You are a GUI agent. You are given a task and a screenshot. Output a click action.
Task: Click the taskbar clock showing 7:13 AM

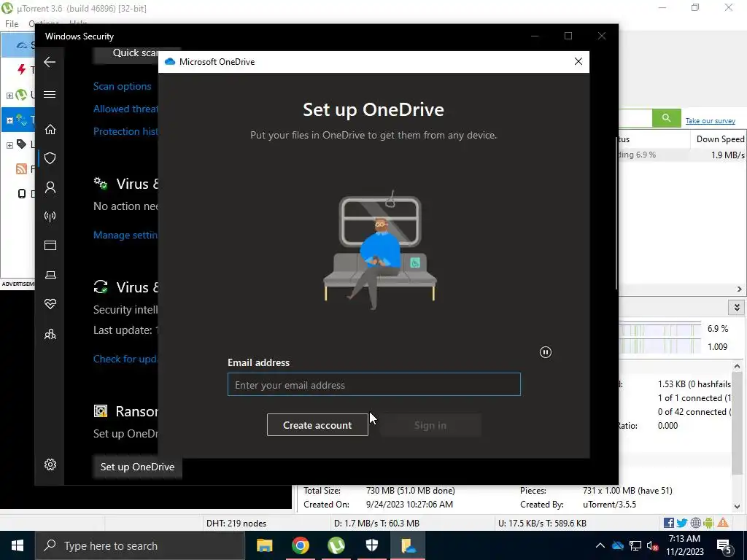(684, 545)
